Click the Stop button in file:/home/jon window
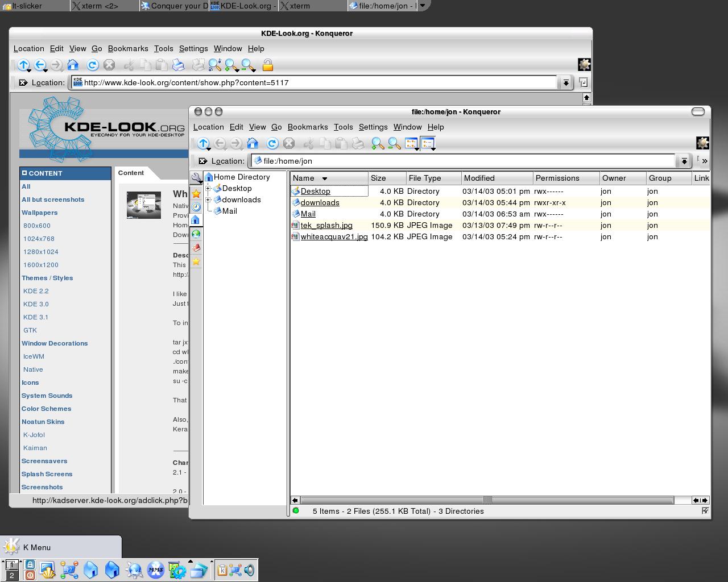The height and width of the screenshot is (582, 728). click(289, 143)
